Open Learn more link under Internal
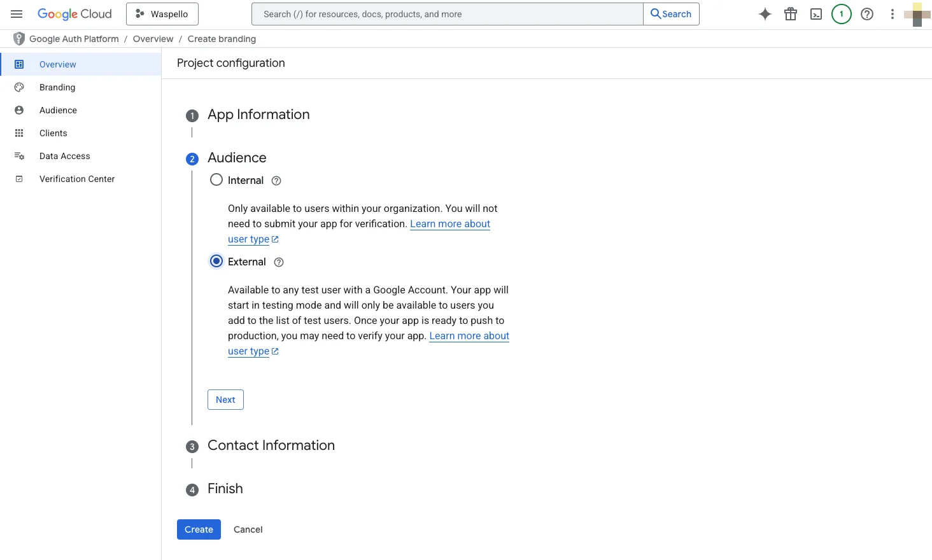932x560 pixels. tap(450, 224)
